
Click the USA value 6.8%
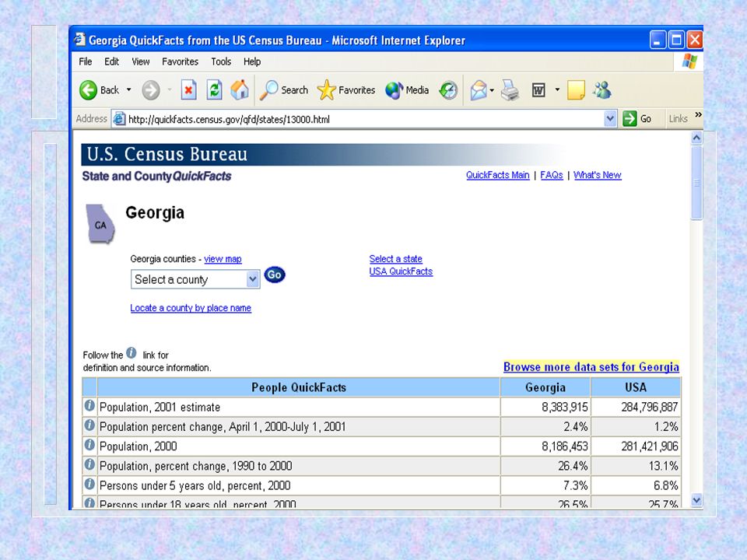(665, 485)
